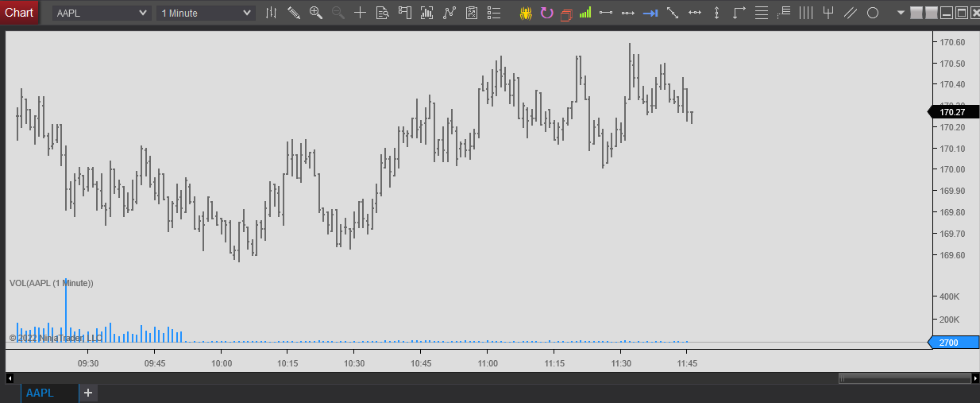Open the chart bar style selector icon
Screen dimensions: 980x403
[x=272, y=13]
